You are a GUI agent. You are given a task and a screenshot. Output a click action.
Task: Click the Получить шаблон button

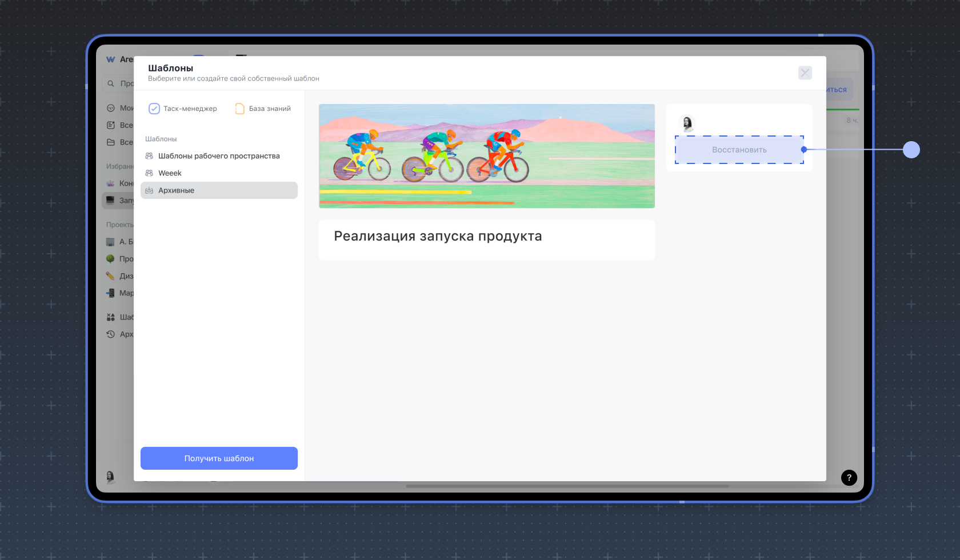pos(219,458)
